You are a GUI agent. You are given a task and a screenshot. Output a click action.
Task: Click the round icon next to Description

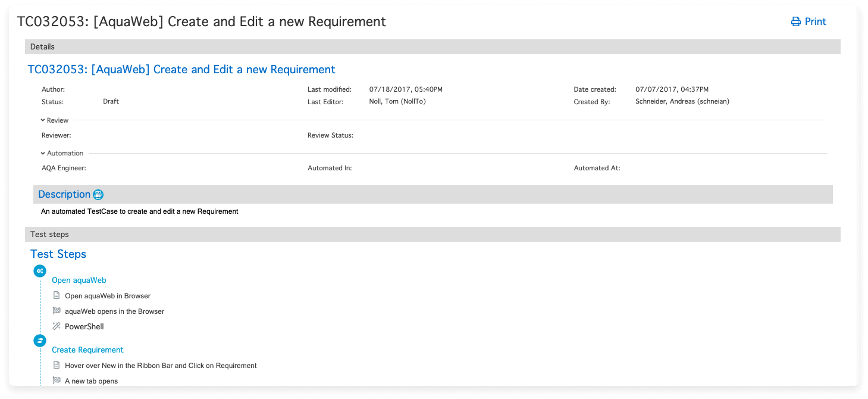98,195
